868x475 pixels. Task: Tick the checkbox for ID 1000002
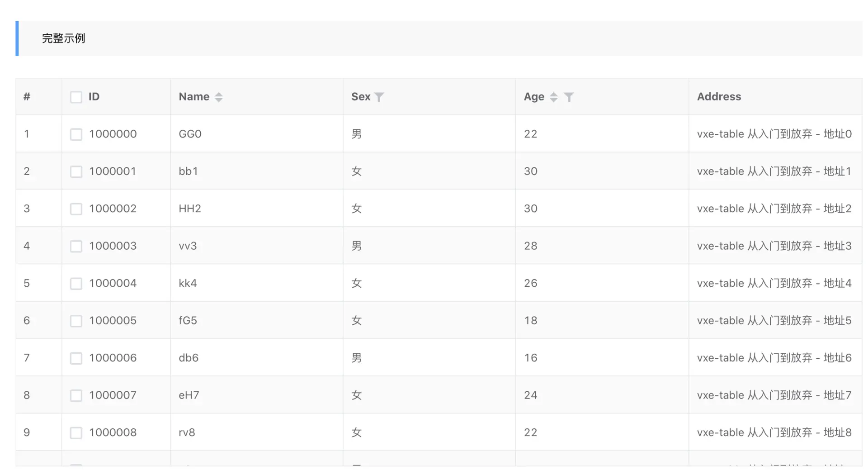click(x=76, y=209)
